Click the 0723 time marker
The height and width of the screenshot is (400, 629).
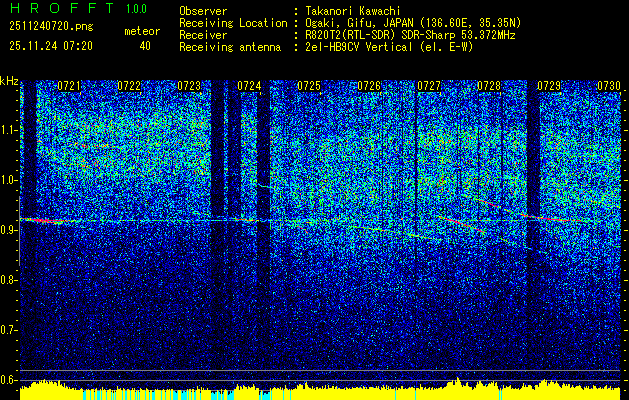coord(189,86)
